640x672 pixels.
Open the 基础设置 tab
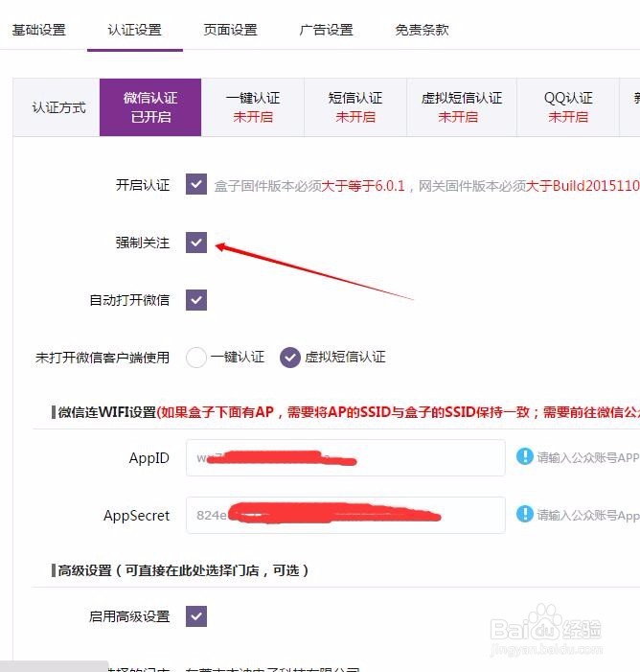coord(38,30)
